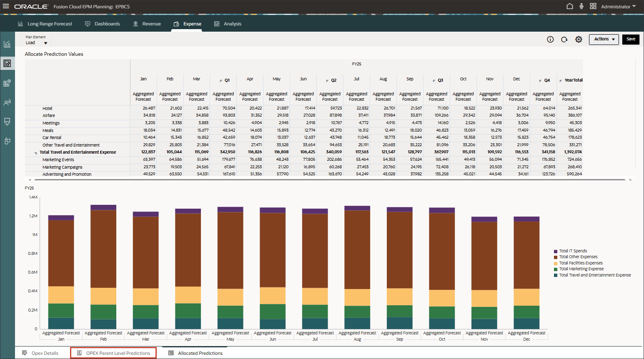Open the form settings gear icon
The image size is (644, 359).
(x=579, y=40)
